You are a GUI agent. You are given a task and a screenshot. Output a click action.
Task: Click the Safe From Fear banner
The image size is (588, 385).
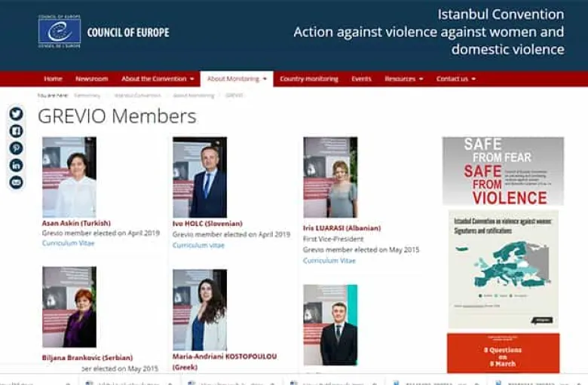pyautogui.click(x=503, y=171)
